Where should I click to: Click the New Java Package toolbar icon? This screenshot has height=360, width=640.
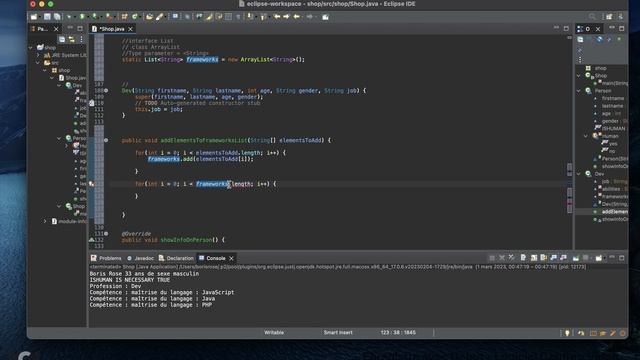click(x=124, y=17)
